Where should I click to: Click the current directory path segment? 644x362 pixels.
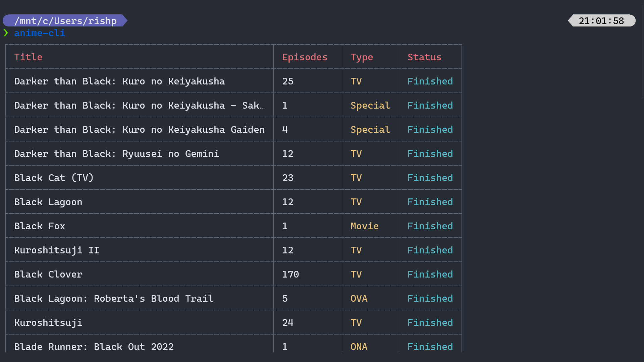(x=65, y=21)
